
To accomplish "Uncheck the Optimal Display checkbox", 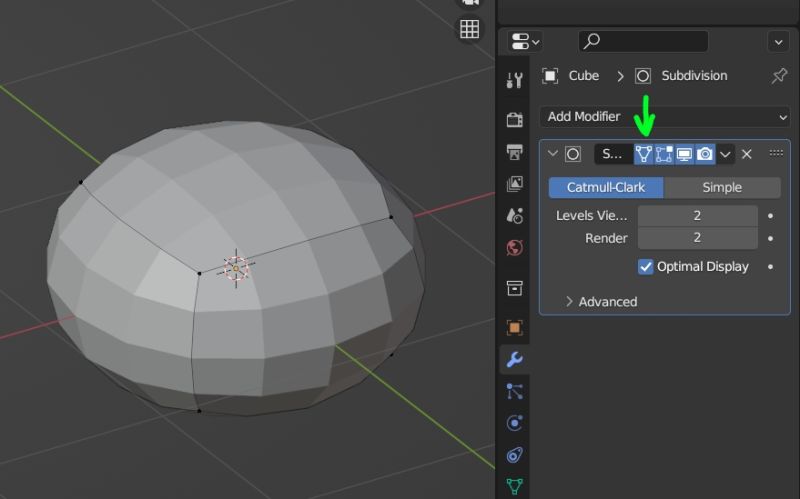I will coord(645,267).
